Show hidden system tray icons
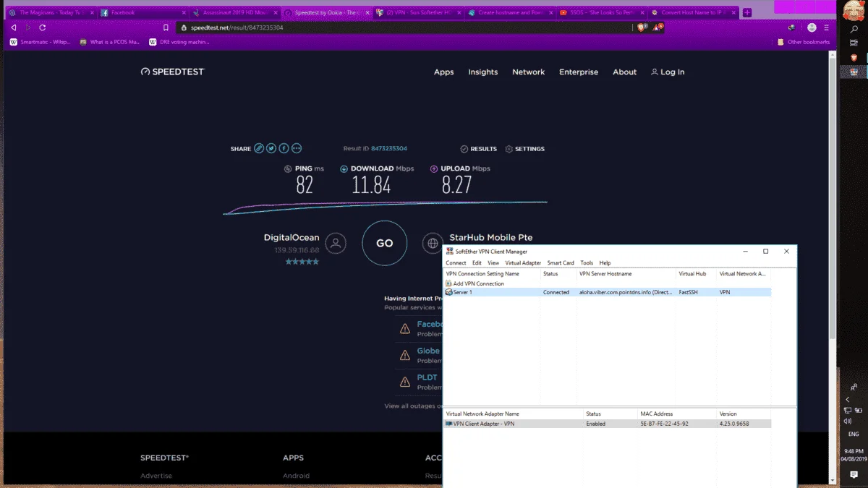This screenshot has width=868, height=488. (x=848, y=399)
